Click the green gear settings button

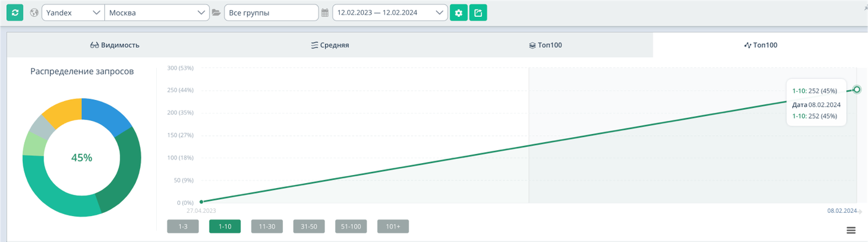459,12
